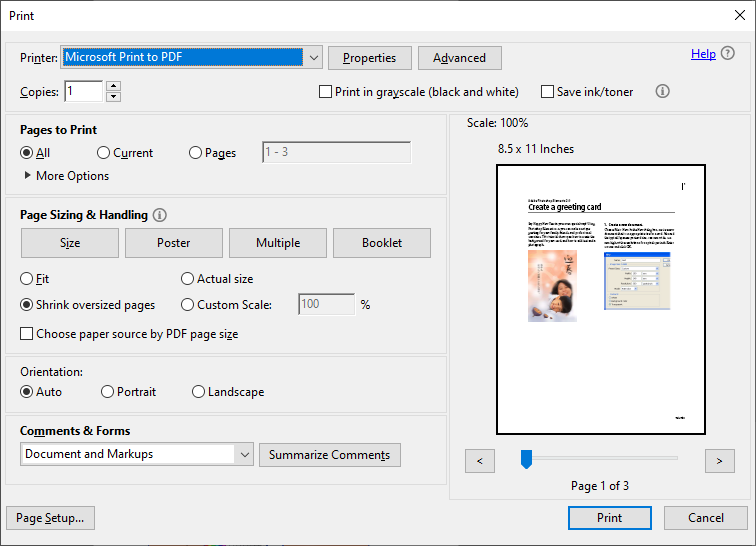Increase copies with the up arrow
This screenshot has height=546, width=756.
(113, 86)
